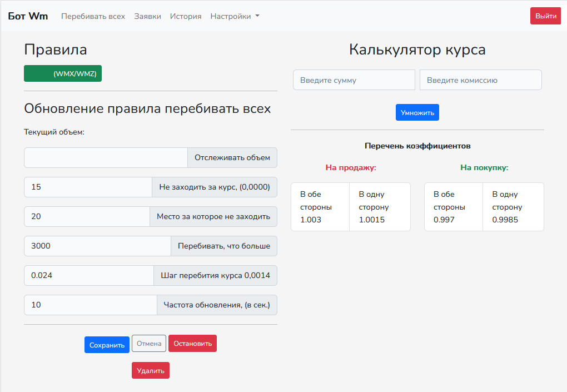The height and width of the screenshot is (392, 567).
Task: Click the red Выйти button
Action: pos(545,16)
